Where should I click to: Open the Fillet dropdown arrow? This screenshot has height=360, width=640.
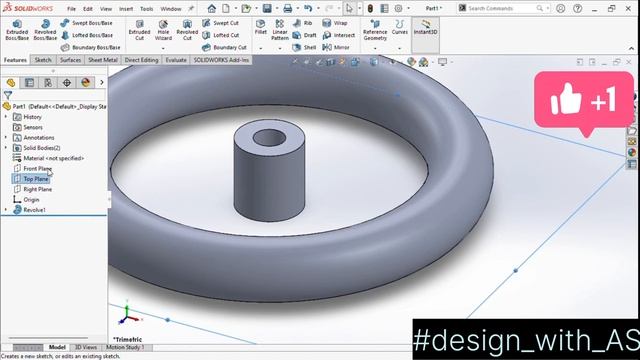pyautogui.click(x=260, y=49)
